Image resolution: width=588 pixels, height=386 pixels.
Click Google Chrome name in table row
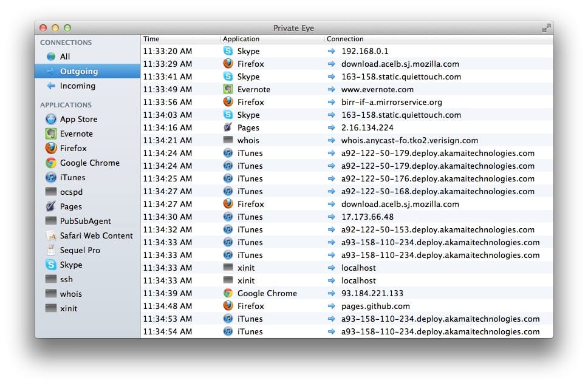tap(267, 293)
